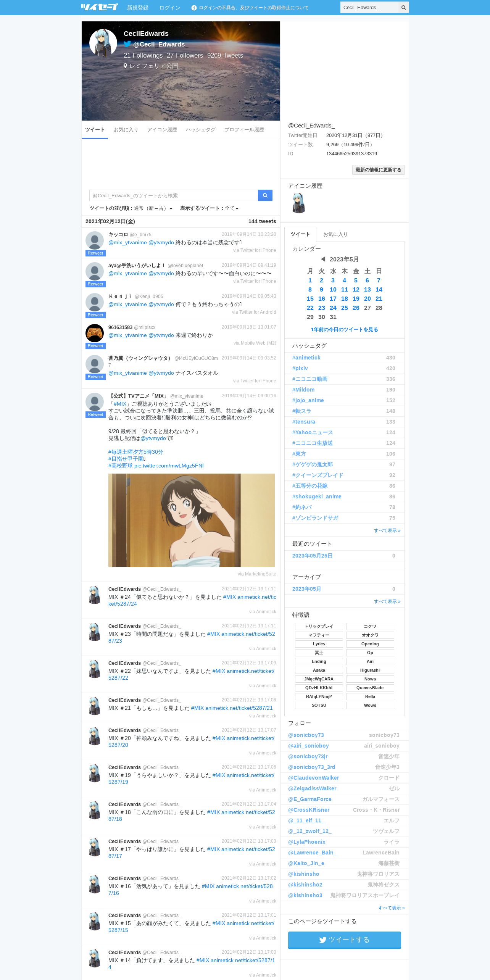The image size is (490, 980).
Task: Open the #pixiv hashtag
Action: (x=300, y=368)
